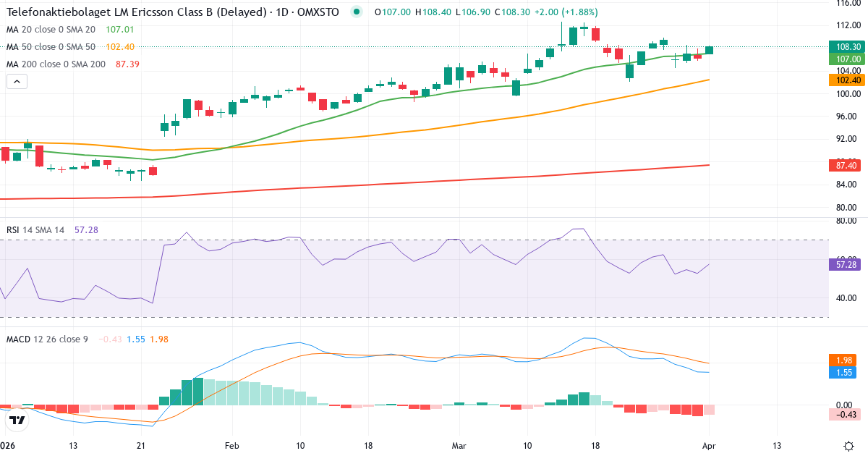The width and height of the screenshot is (868, 456).
Task: Click the Feb label on the time axis
Action: [231, 446]
